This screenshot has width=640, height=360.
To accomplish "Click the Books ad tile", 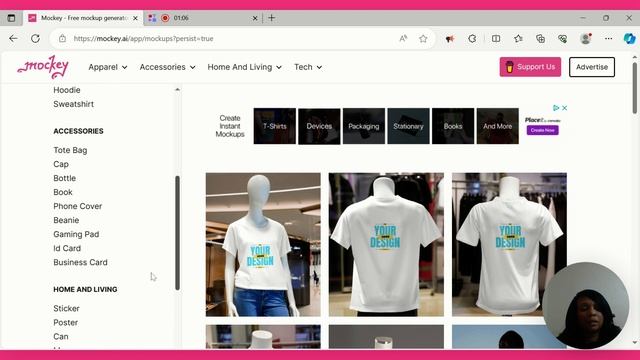I will click(453, 126).
